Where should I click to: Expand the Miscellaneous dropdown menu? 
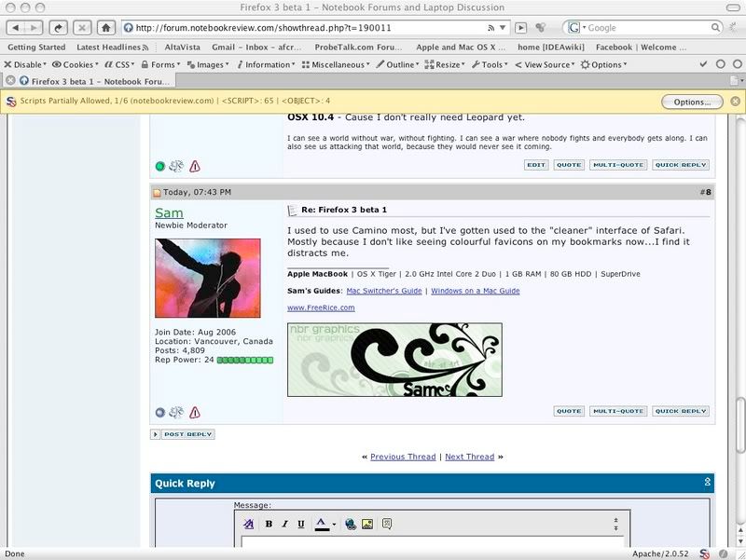pyautogui.click(x=336, y=64)
